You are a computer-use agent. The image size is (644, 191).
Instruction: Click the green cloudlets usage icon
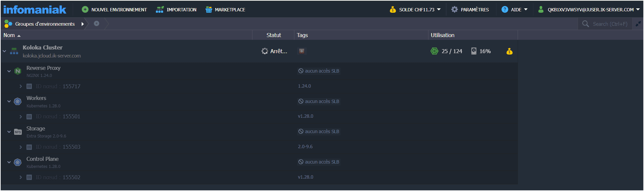434,51
